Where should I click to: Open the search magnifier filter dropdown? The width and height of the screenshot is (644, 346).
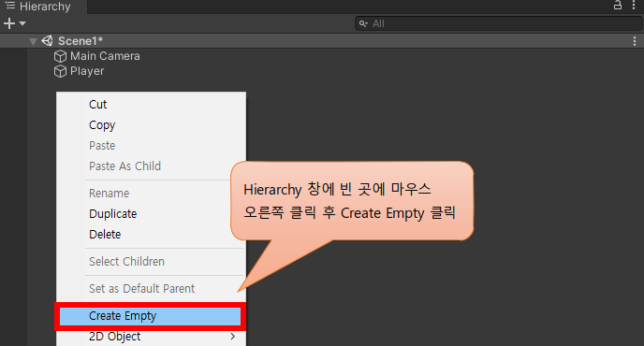[363, 23]
